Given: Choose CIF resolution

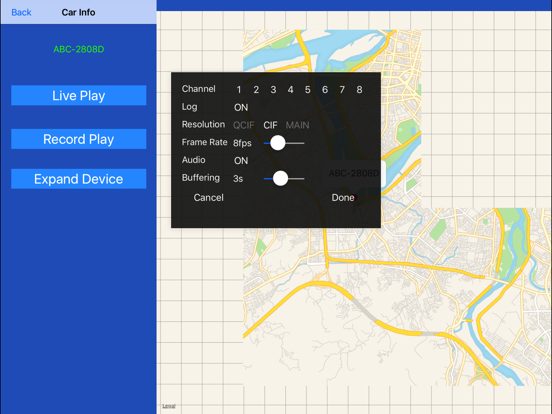Looking at the screenshot, I should pyautogui.click(x=270, y=125).
